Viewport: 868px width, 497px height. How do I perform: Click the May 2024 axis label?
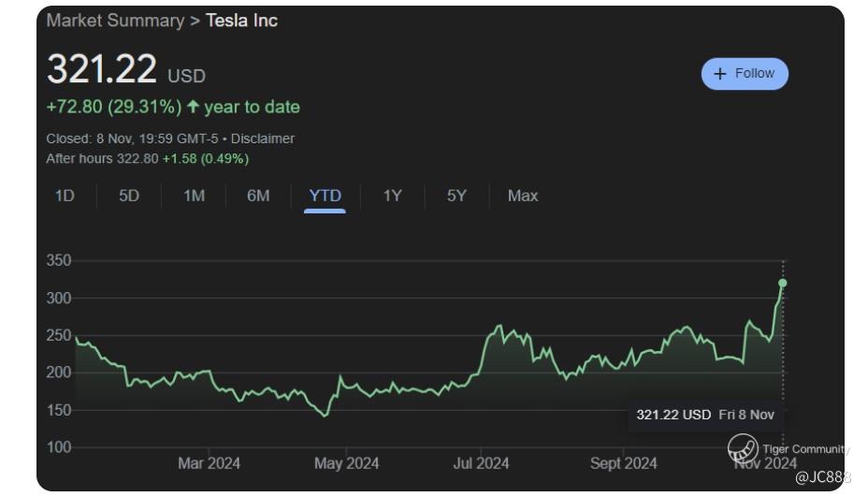click(346, 463)
